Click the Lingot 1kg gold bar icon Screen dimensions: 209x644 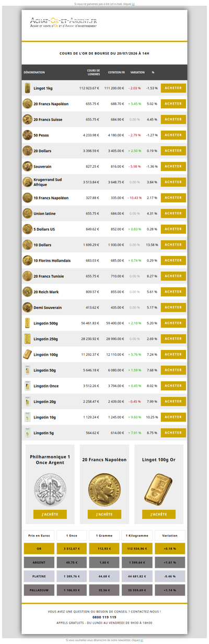pyautogui.click(x=27, y=88)
